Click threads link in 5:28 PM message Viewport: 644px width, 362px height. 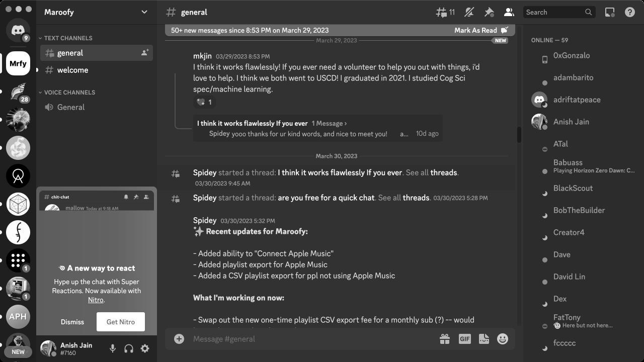click(416, 198)
